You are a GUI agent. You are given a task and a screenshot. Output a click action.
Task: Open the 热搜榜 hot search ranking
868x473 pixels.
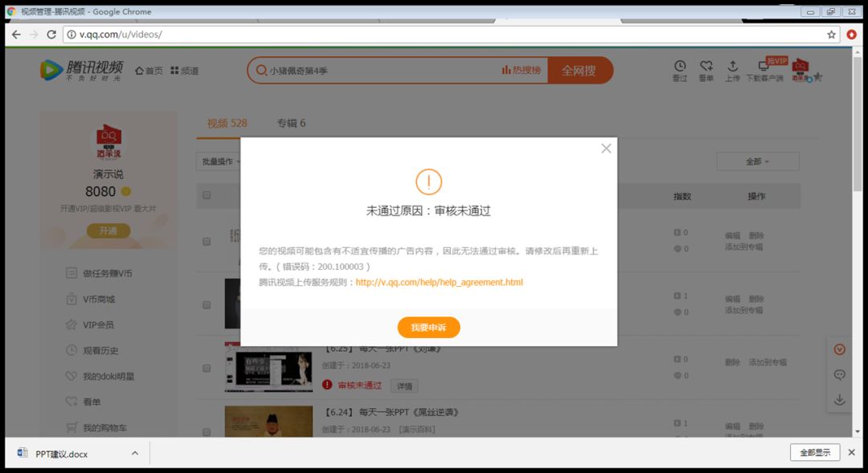coord(521,70)
